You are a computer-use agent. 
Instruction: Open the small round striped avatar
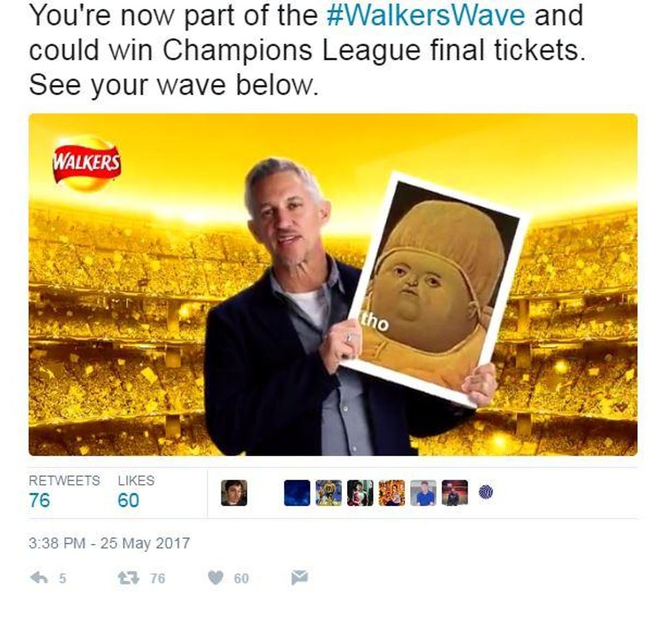[485, 492]
